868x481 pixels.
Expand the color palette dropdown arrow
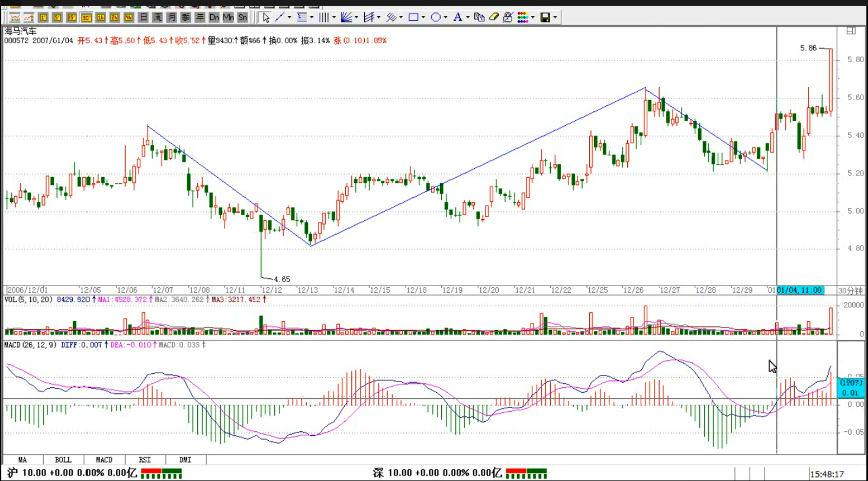533,17
